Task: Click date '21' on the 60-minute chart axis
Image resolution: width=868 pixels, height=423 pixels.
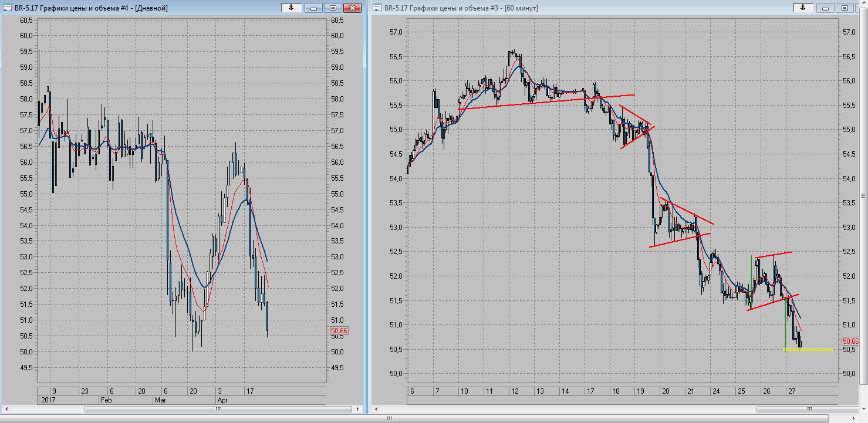Action: coord(691,391)
